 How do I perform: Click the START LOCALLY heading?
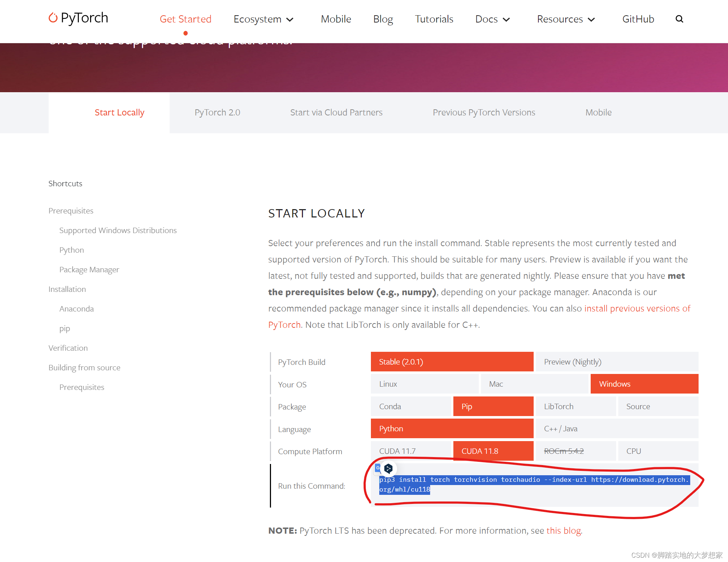click(316, 213)
